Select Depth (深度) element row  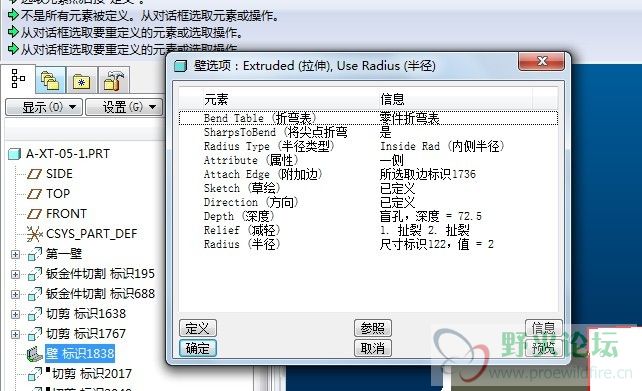tap(368, 216)
